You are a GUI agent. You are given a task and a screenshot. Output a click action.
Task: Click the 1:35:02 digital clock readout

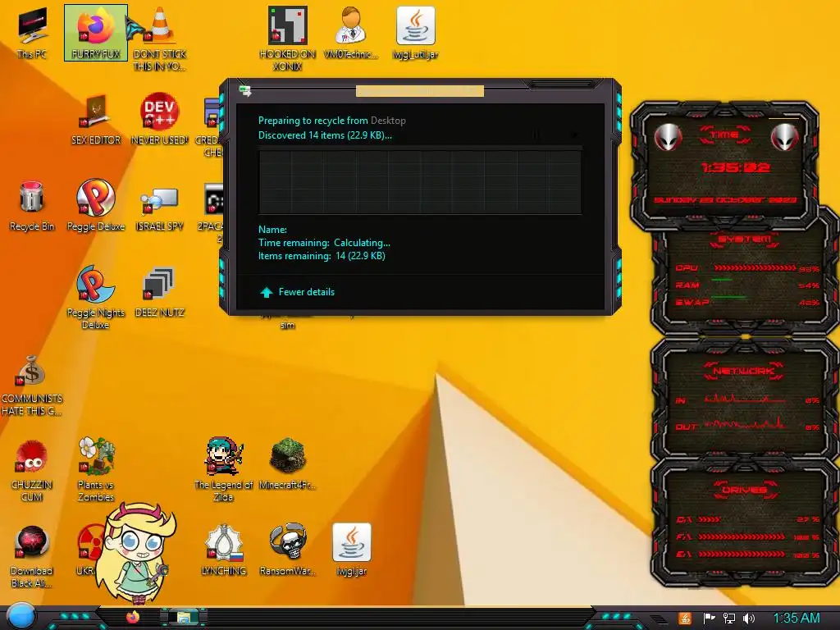(x=736, y=167)
